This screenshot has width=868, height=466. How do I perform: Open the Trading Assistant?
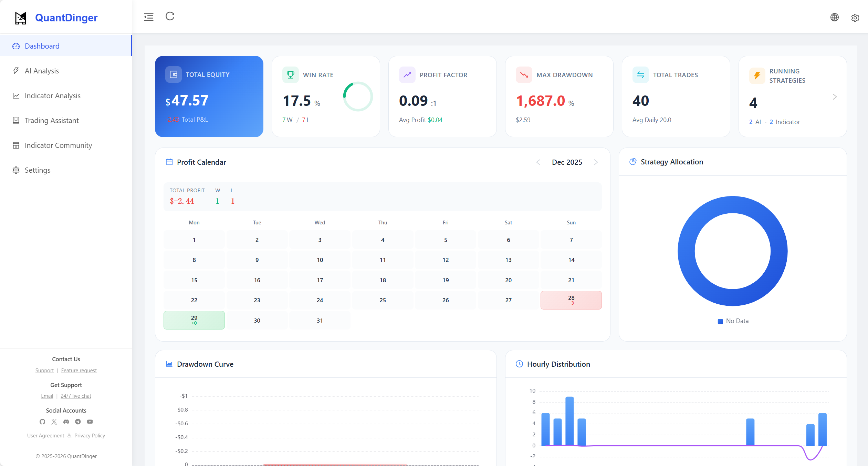(x=52, y=120)
